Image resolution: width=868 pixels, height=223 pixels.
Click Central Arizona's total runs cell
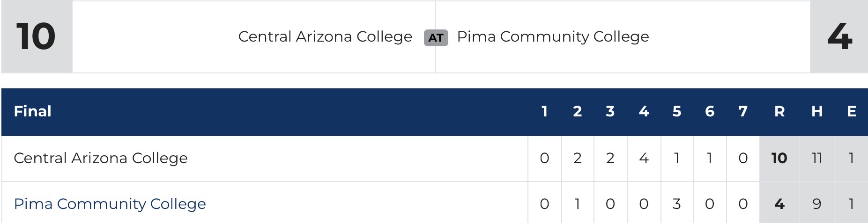pos(779,158)
